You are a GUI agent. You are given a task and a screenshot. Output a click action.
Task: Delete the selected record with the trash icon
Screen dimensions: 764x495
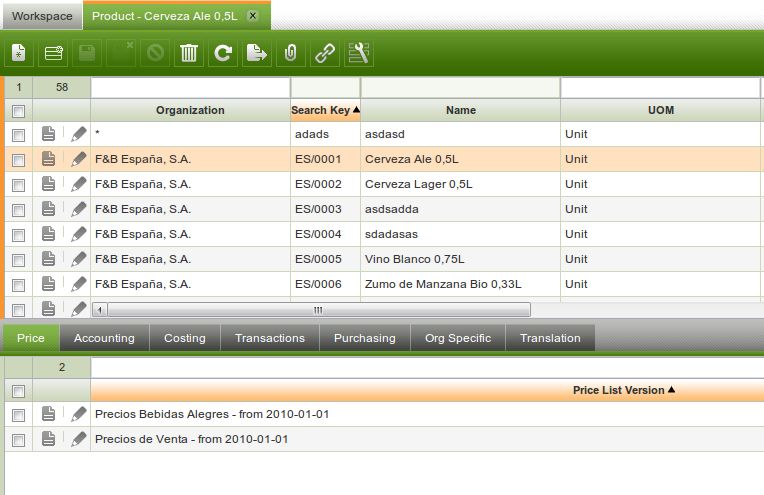click(x=188, y=53)
